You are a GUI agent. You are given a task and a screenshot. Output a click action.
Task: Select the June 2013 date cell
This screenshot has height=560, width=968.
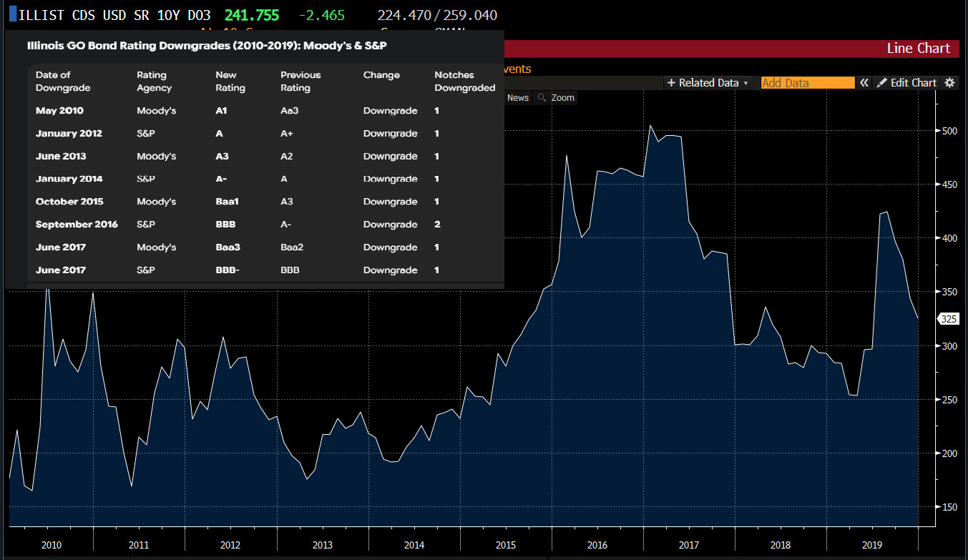pyautogui.click(x=62, y=157)
